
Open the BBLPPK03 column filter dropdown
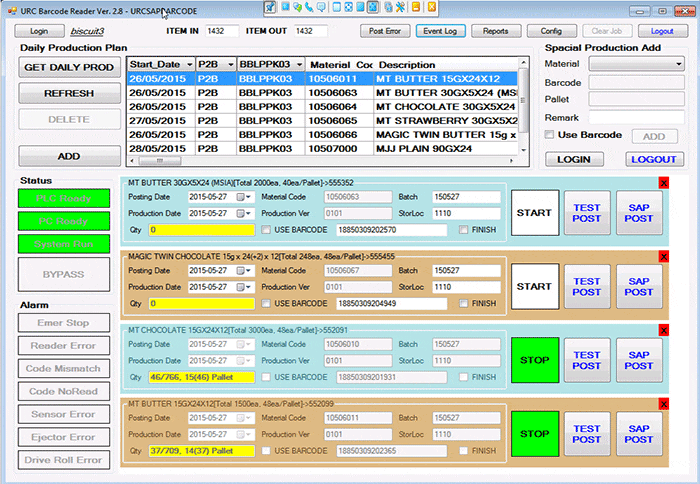(x=299, y=65)
